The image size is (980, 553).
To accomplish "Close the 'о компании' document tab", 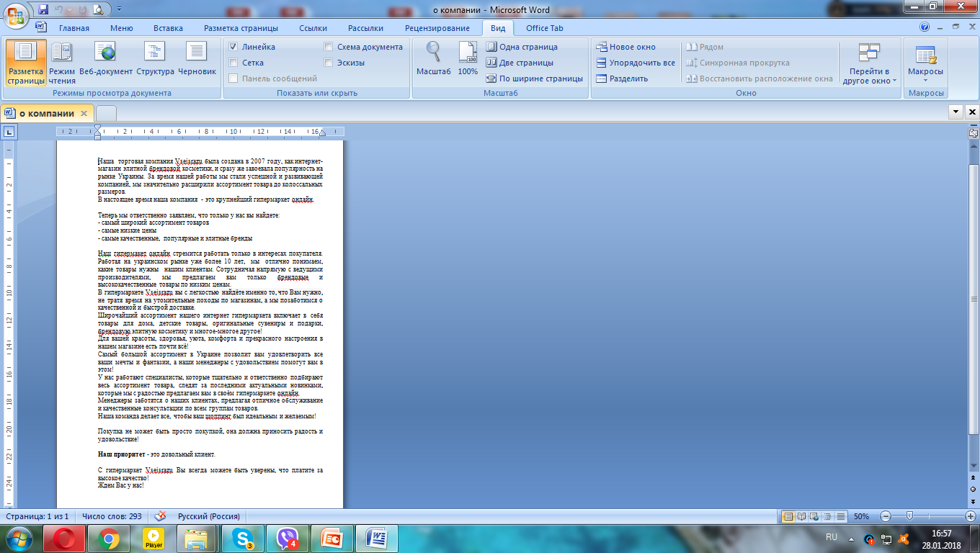I will (84, 113).
